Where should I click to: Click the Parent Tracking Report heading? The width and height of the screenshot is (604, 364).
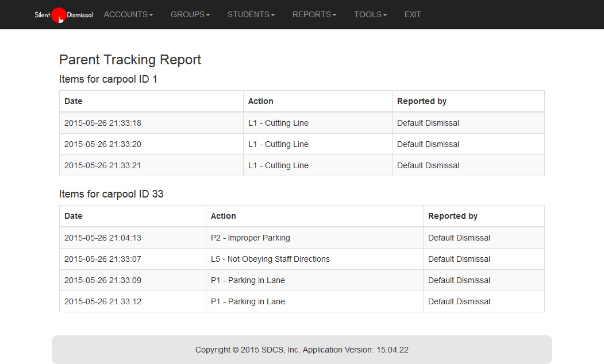(x=130, y=60)
